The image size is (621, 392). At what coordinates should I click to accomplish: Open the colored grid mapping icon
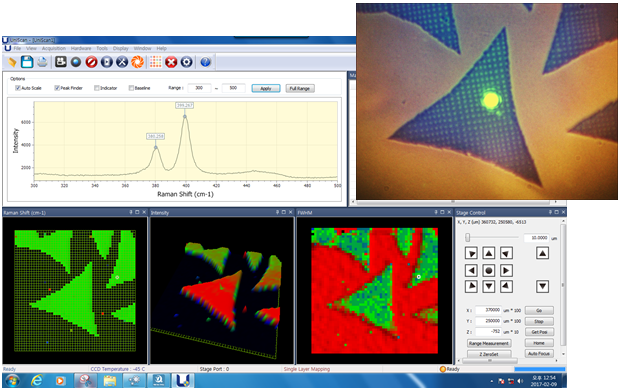click(156, 62)
